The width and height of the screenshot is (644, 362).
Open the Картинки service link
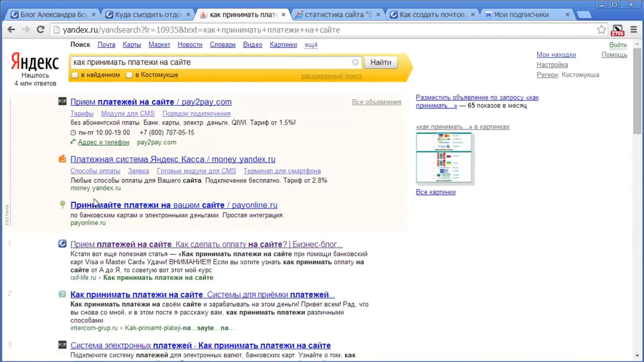(283, 45)
